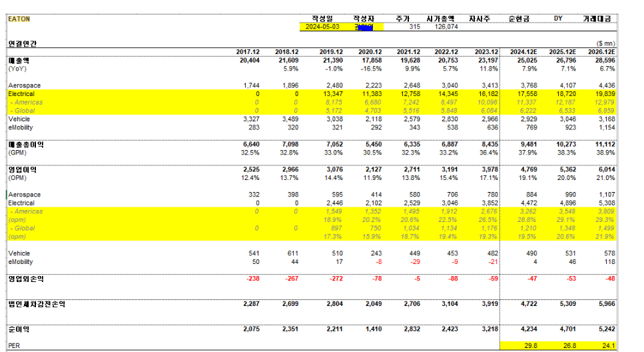Screen dimensions: 644x352
Task: Click the 2026.12E column header
Action: 601,52
